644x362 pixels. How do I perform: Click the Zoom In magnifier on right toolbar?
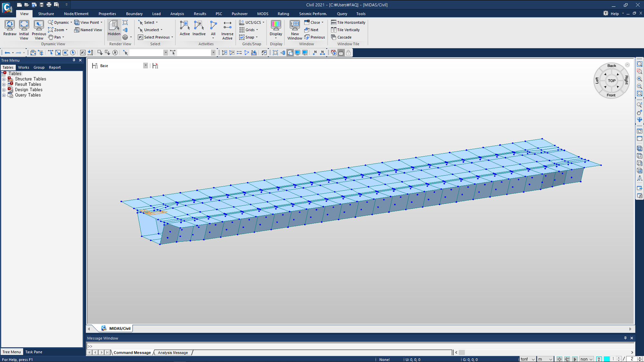point(639,79)
